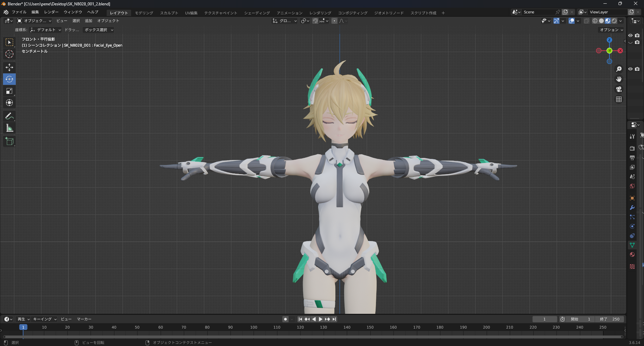The image size is (644, 346).
Task: Switch to the シェーディング workspace tab
Action: (257, 13)
